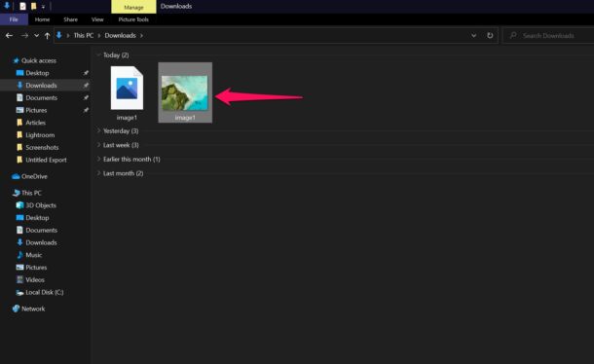Open Music folder under This PC

click(x=29, y=255)
